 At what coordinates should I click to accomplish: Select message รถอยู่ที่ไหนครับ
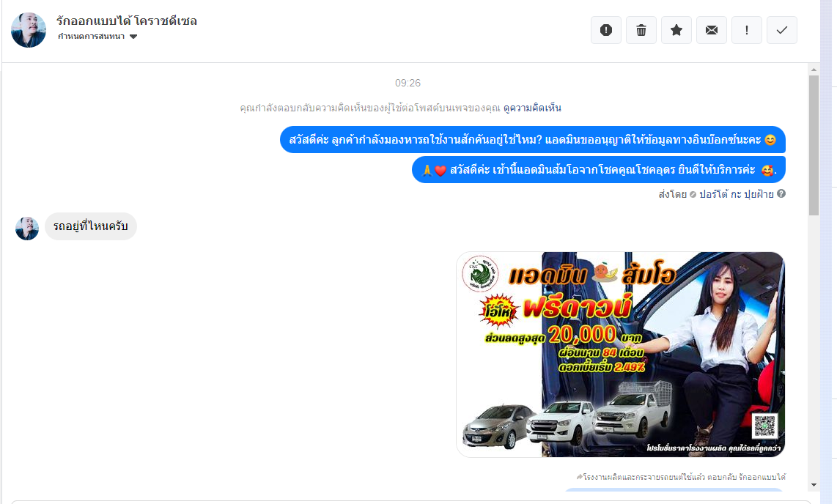click(x=91, y=226)
